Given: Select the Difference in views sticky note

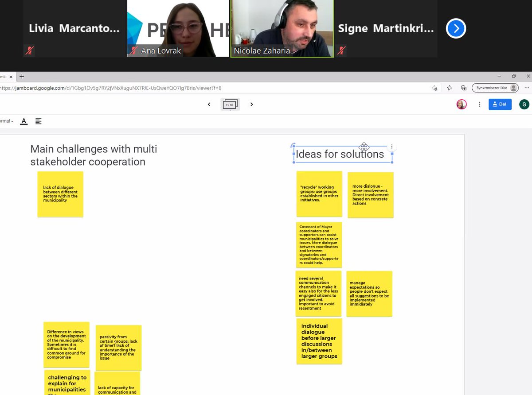Looking at the screenshot, I should point(66,345).
